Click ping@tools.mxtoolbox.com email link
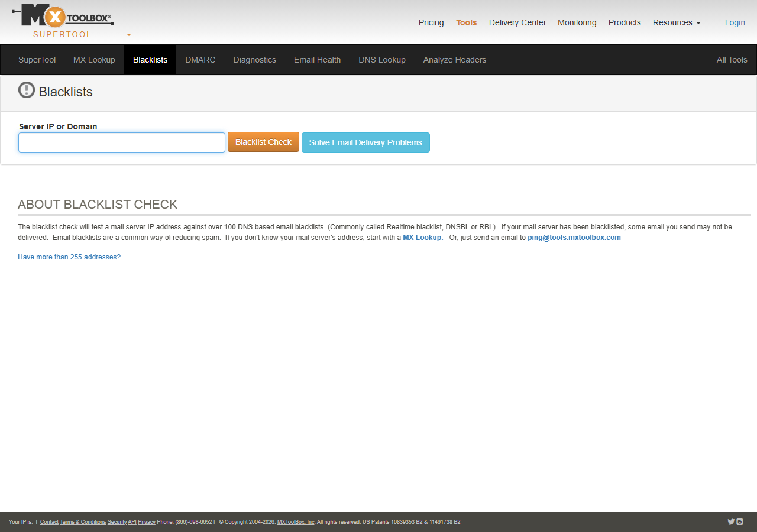The height and width of the screenshot is (532, 757). coord(574,238)
